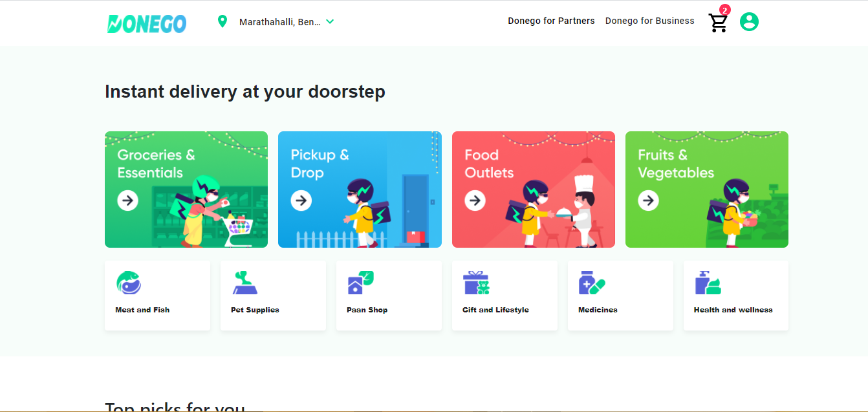Click the Meat and Fish icon
This screenshot has height=412, width=868.
(x=129, y=283)
